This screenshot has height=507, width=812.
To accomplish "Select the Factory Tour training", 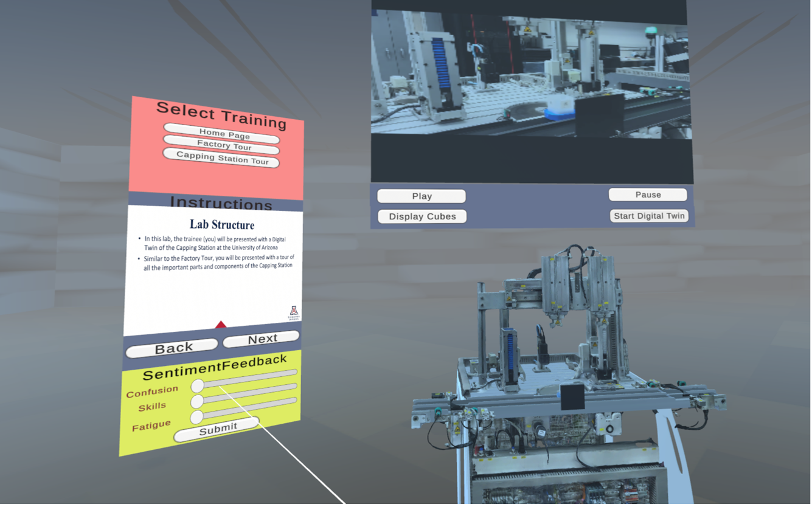I will point(221,145).
